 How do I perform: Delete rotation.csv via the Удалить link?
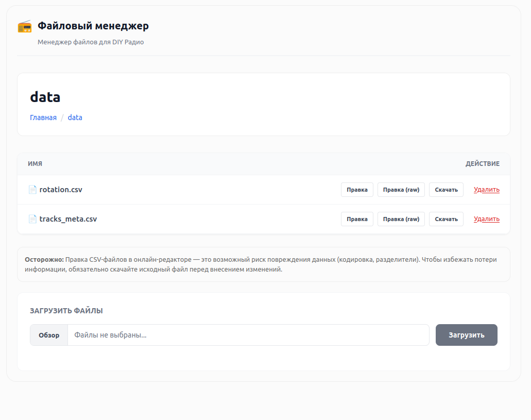pyautogui.click(x=486, y=190)
